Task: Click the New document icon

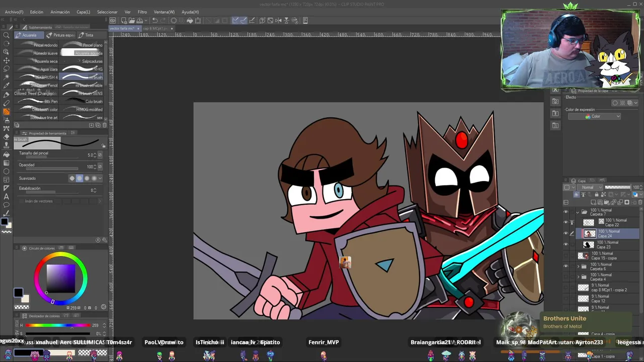Action: (x=123, y=21)
